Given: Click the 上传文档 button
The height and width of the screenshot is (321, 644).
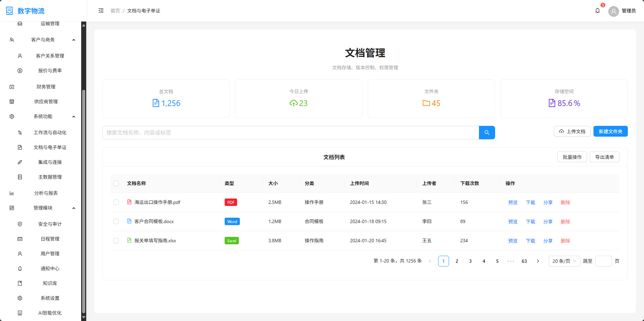Looking at the screenshot, I should click(x=572, y=131).
